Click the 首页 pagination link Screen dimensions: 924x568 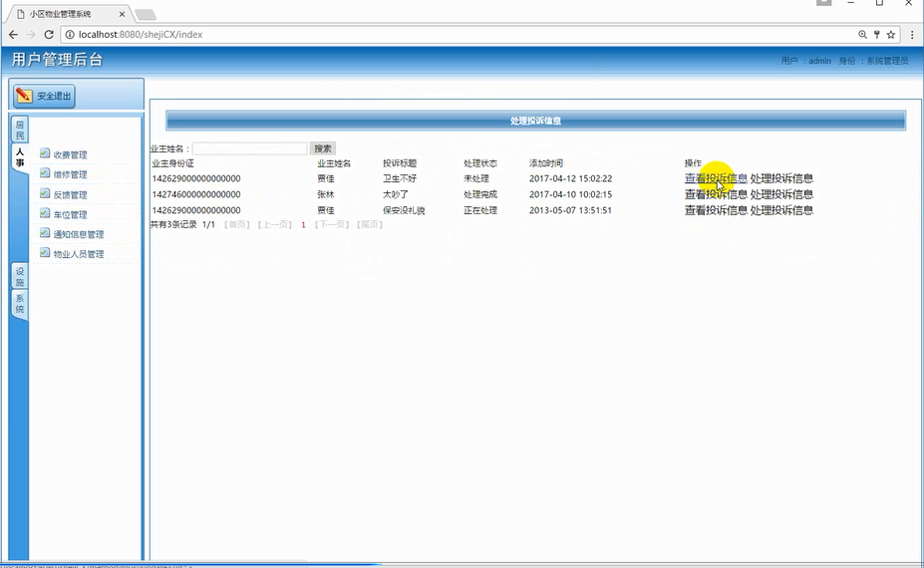[237, 224]
